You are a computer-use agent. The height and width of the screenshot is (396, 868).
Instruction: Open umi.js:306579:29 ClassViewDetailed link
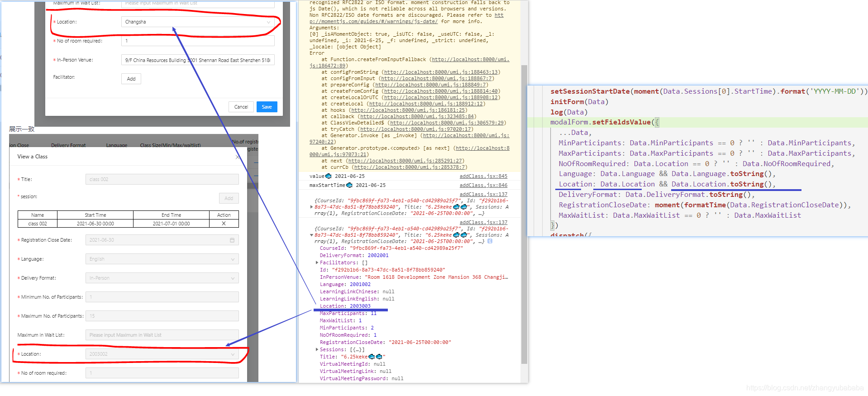(447, 123)
